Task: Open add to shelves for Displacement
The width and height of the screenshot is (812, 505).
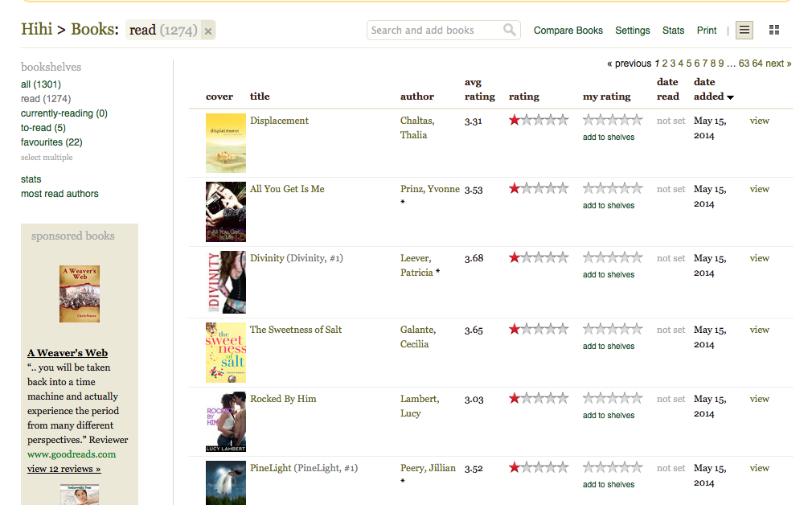Action: 609,138
